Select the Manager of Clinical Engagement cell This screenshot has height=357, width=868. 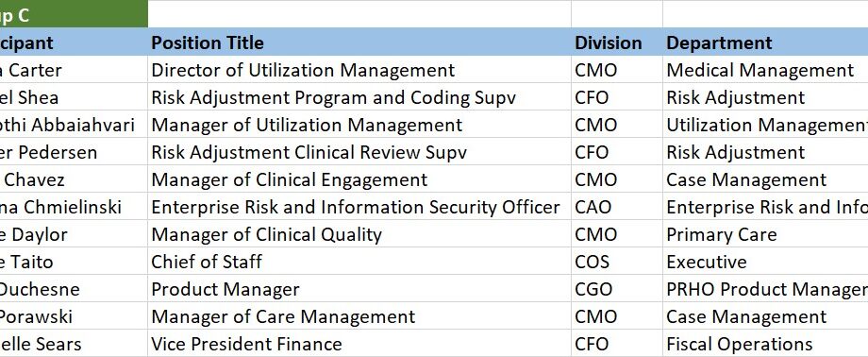click(359, 179)
